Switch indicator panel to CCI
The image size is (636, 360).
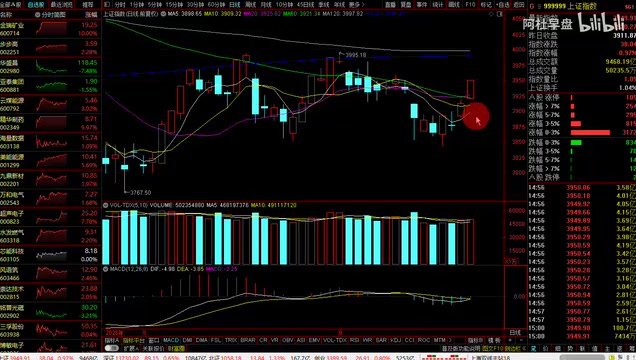click(409, 340)
